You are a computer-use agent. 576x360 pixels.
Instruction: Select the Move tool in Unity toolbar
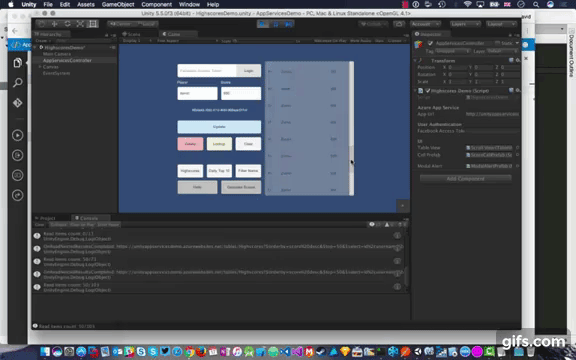[55, 24]
